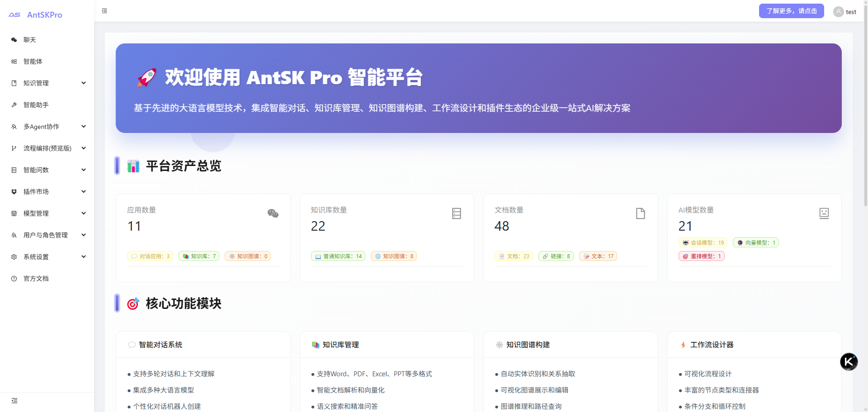Click the 知识图谱: 0 tag
Viewport: 868px width, 412px height.
tap(248, 256)
